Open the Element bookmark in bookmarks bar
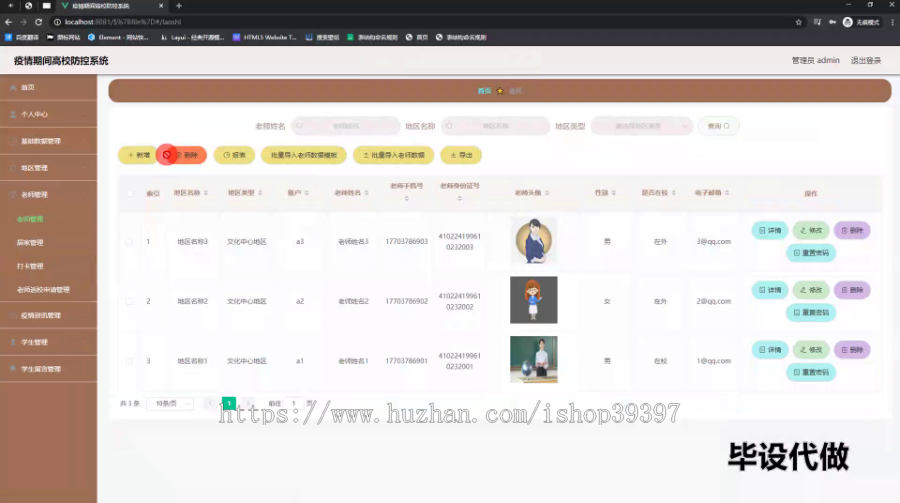Screen dimensions: 900x503 pyautogui.click(x=118, y=37)
